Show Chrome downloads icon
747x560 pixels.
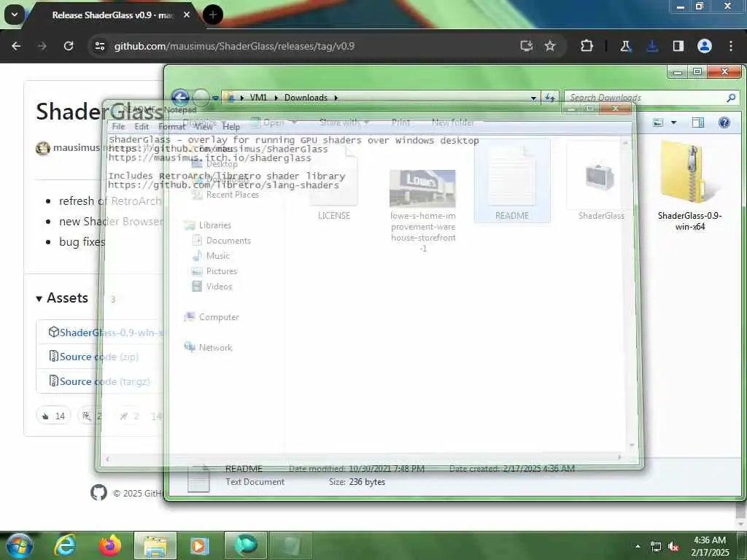pos(652,46)
